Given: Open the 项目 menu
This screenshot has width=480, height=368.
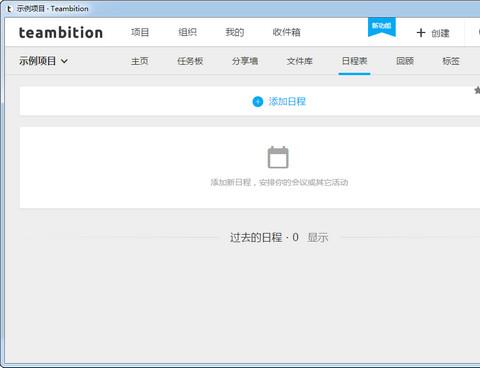Looking at the screenshot, I should pyautogui.click(x=140, y=32).
